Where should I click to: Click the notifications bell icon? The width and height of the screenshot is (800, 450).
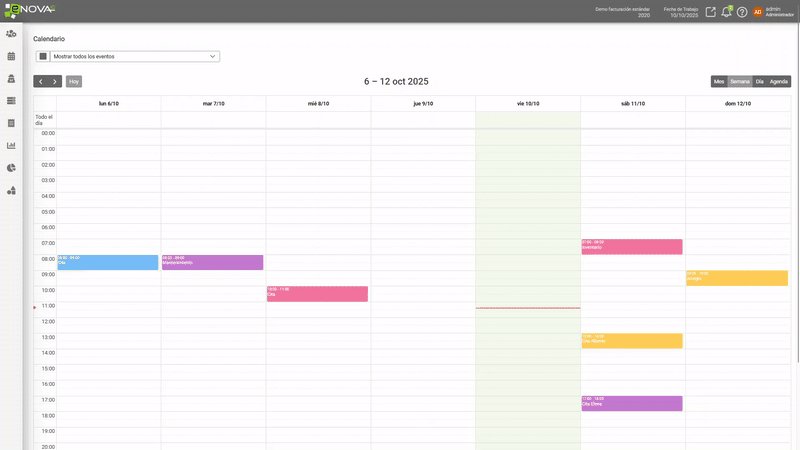pyautogui.click(x=726, y=12)
